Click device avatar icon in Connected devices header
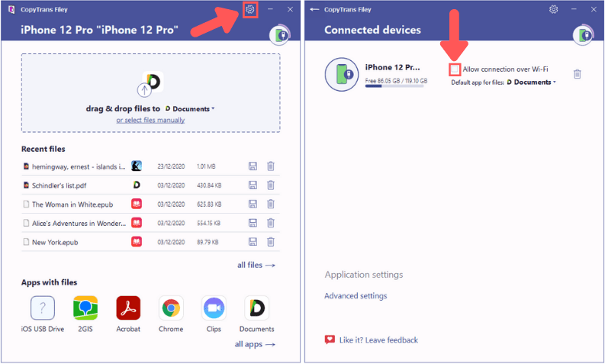Image resolution: width=605 pixels, height=364 pixels. coord(583,35)
